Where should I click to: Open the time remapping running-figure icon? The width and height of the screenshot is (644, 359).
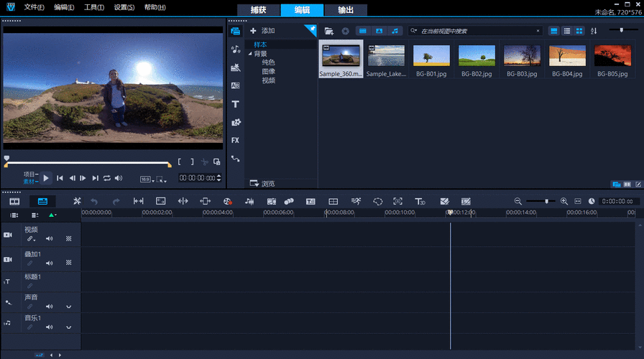click(356, 201)
